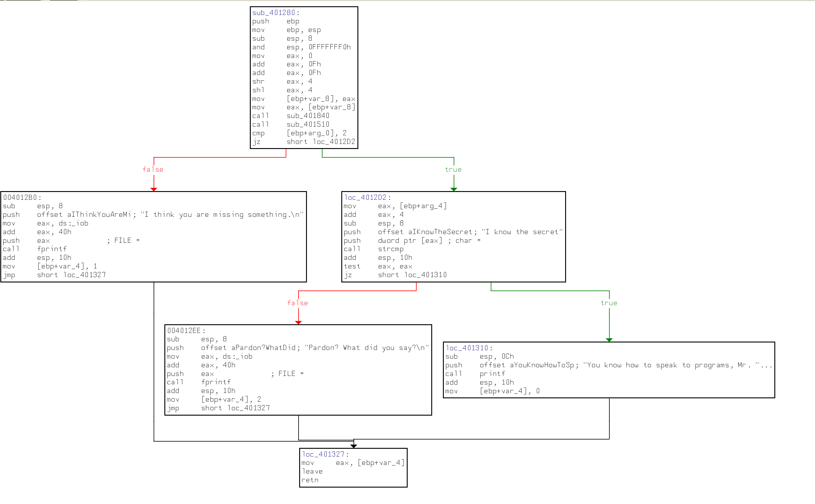Screen dimensions: 815x504
Task: Select 'mov [ebp+var_4], 2' instruction
Action: point(214,399)
